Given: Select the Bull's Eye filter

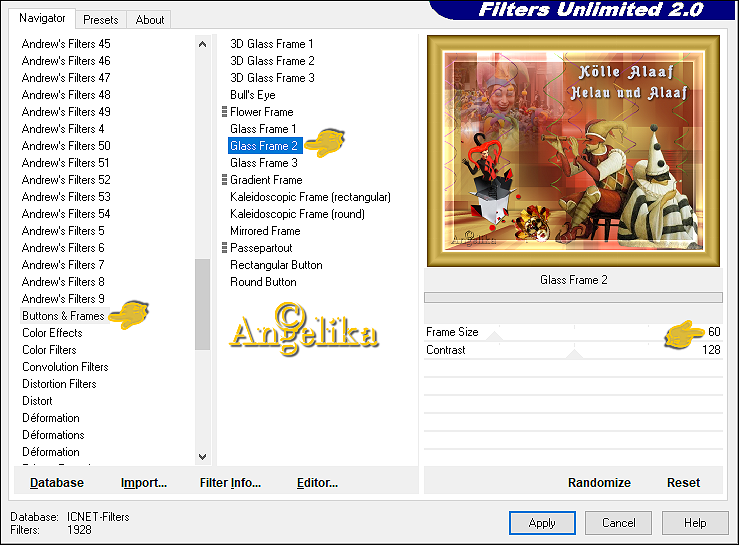Looking at the screenshot, I should pos(253,95).
